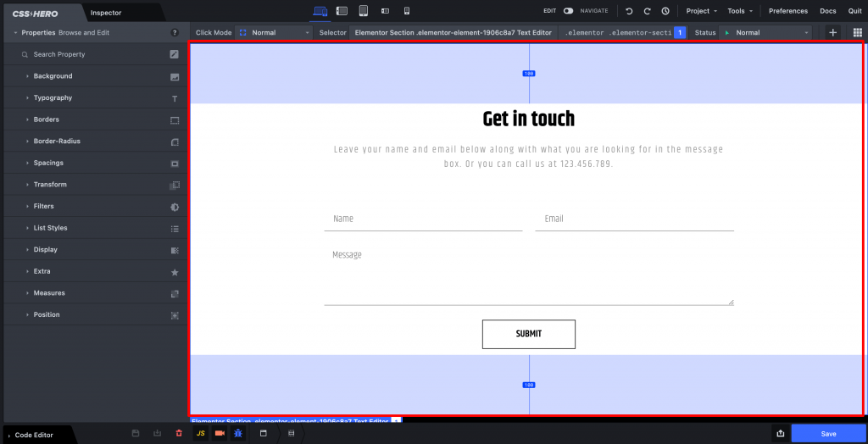Click the JS icon
This screenshot has width=868, height=444.
click(200, 434)
